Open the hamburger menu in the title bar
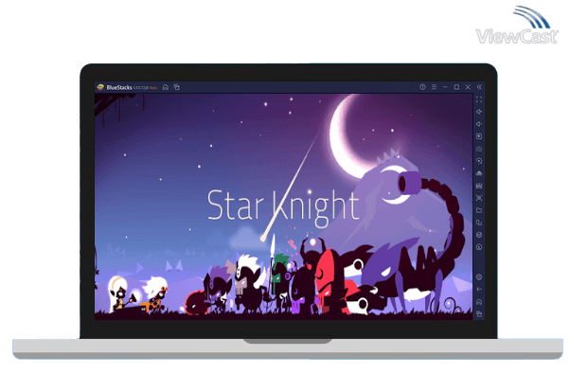Viewport: 570px width, 392px height. 434,87
